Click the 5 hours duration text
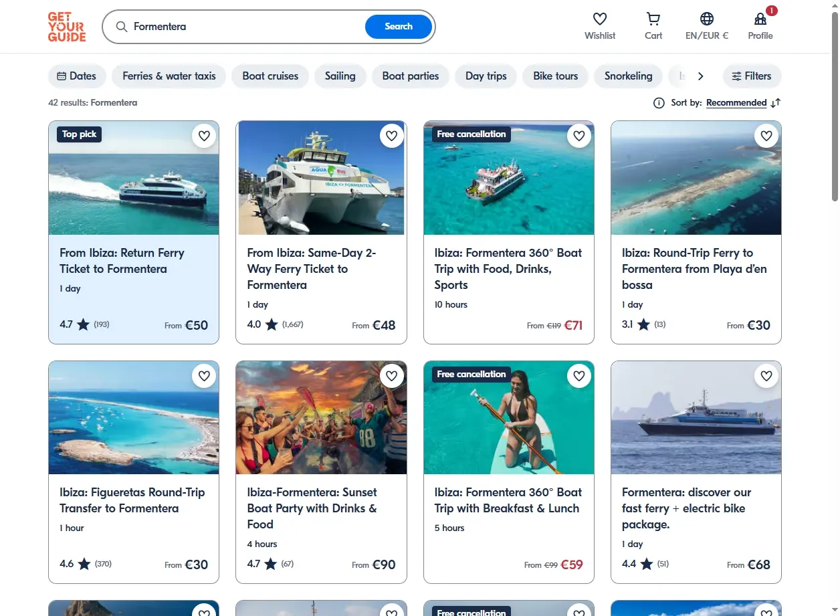Viewport: 840px width, 616px height. (x=449, y=528)
